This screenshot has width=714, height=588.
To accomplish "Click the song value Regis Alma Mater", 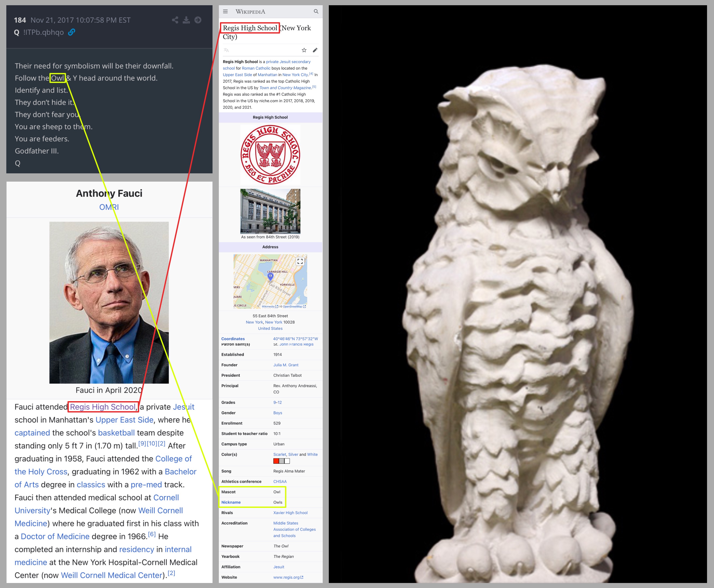I will click(x=289, y=471).
